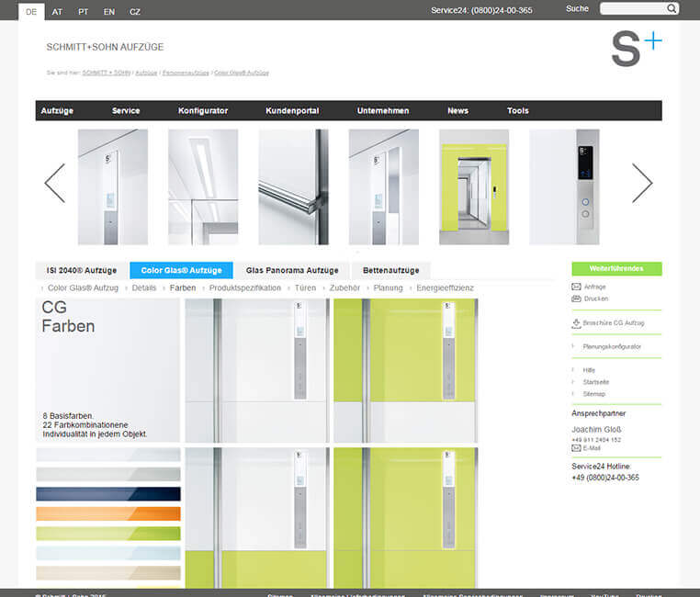The height and width of the screenshot is (597, 700).
Task: Click the call button panel carousel thumbnail
Action: 564,187
